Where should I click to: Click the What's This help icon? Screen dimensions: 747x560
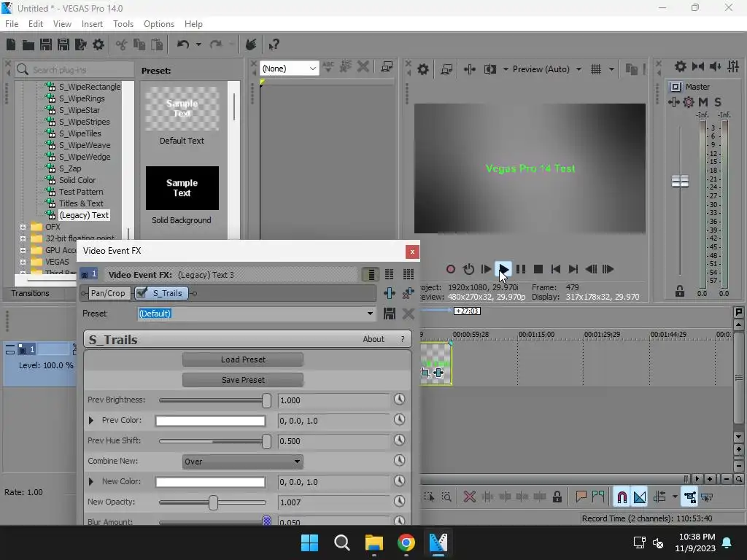point(274,44)
